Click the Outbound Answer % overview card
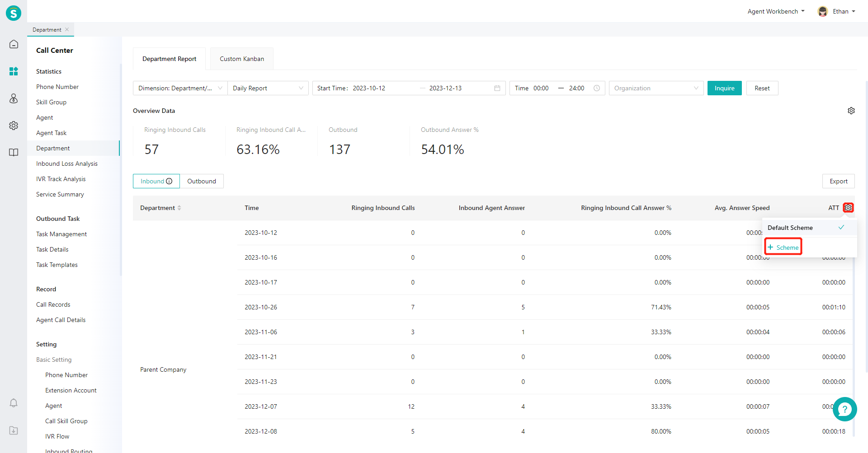 click(x=455, y=141)
